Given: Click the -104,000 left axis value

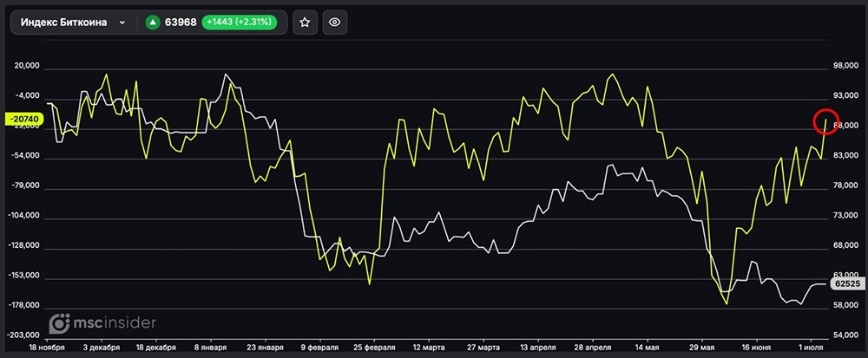Looking at the screenshot, I should pos(24,216).
